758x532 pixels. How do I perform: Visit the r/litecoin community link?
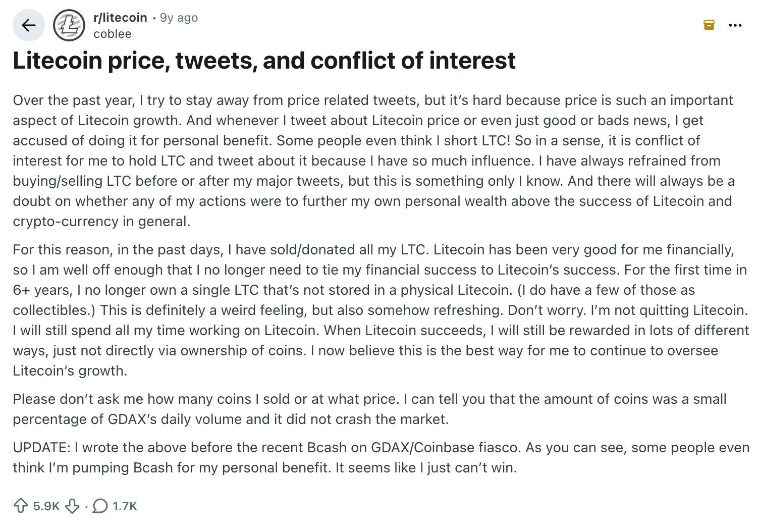tap(120, 18)
